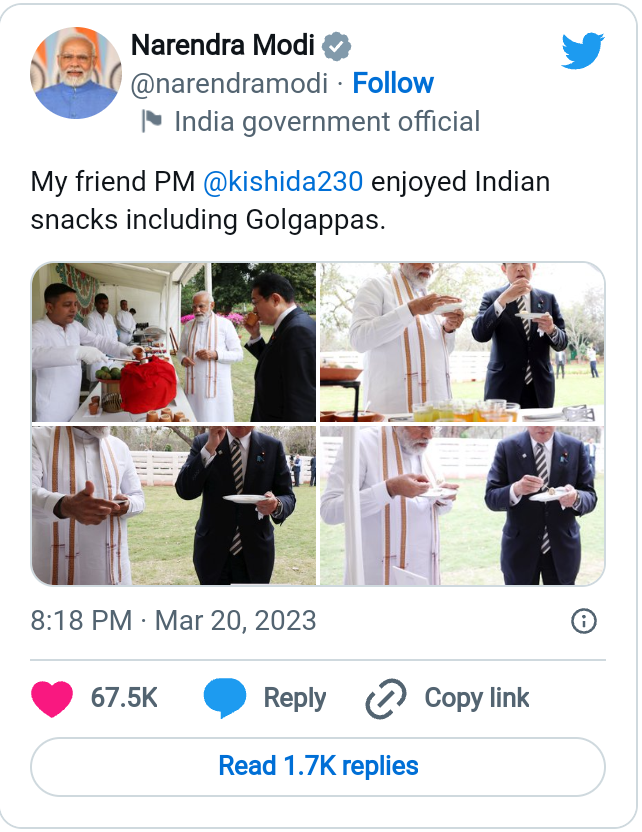642x832 pixels.
Task: Open the top-right tweet photo
Action: (x=462, y=342)
